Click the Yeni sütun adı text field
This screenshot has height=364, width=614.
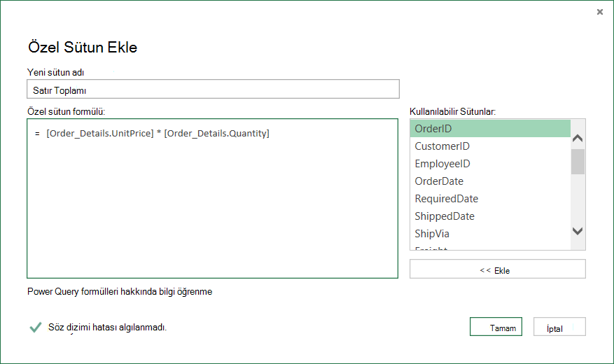(x=213, y=89)
